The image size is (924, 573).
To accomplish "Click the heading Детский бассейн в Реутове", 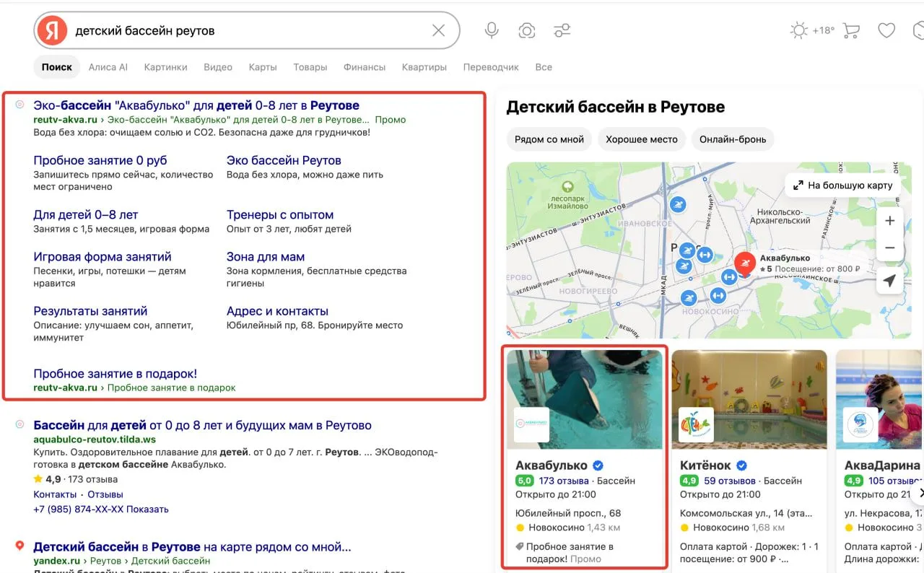I will click(616, 108).
